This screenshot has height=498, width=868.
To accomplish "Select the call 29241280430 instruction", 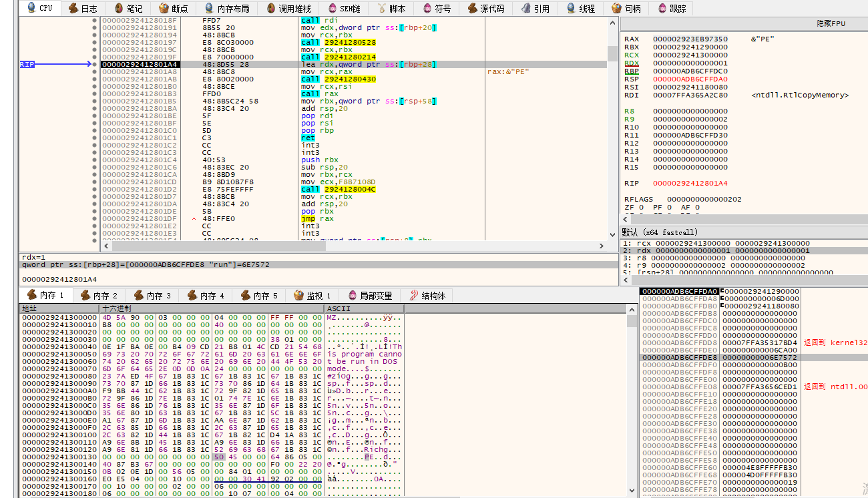I will click(x=339, y=79).
